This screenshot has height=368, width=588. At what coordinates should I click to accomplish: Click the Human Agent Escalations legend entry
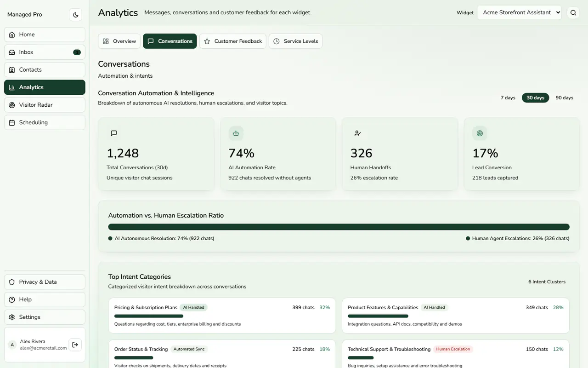[x=518, y=238]
